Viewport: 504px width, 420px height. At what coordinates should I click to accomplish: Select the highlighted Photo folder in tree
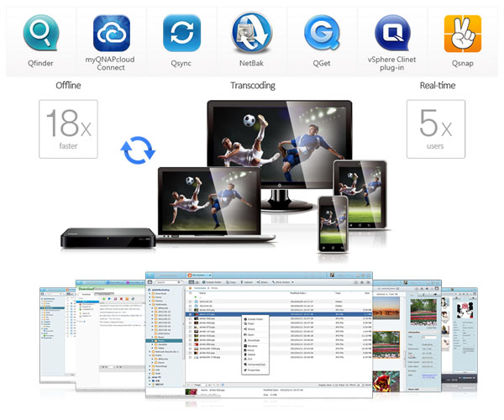click(x=165, y=341)
